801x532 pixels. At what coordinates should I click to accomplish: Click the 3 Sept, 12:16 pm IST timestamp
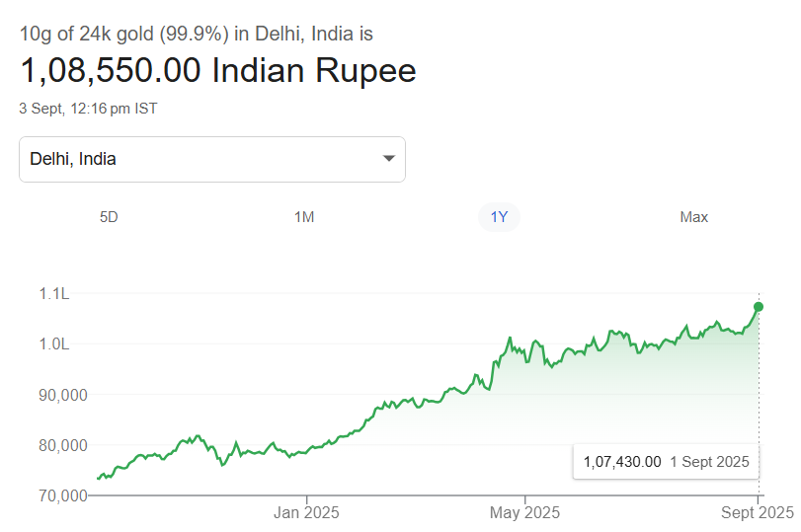pos(89,109)
